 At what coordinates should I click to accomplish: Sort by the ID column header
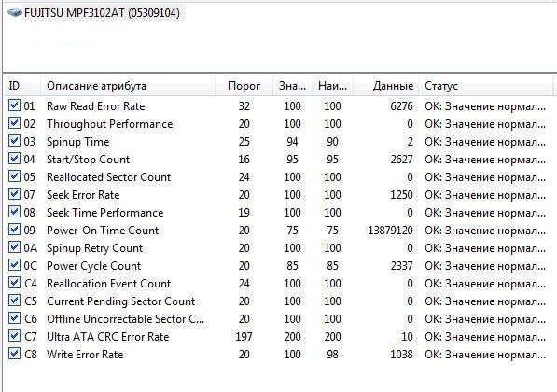pyautogui.click(x=22, y=86)
